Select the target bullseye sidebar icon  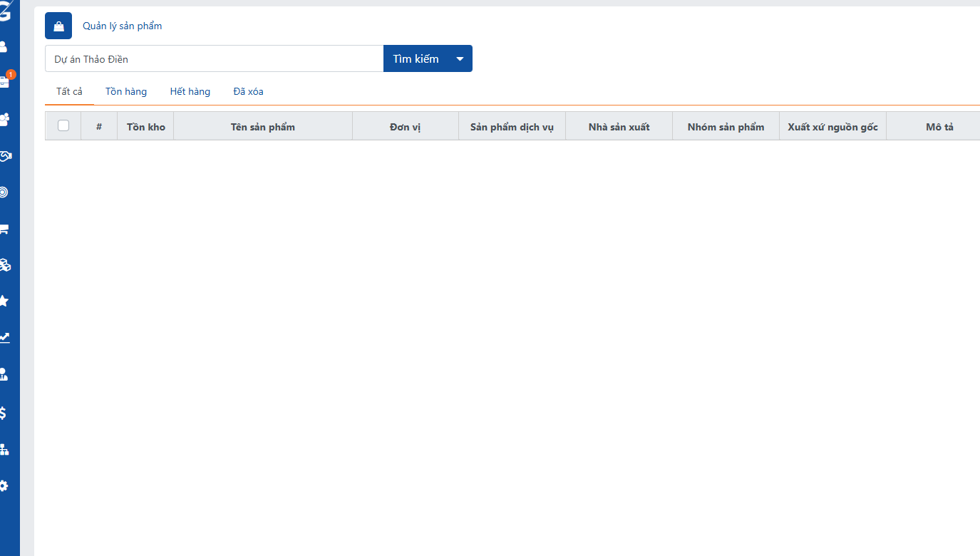point(4,192)
